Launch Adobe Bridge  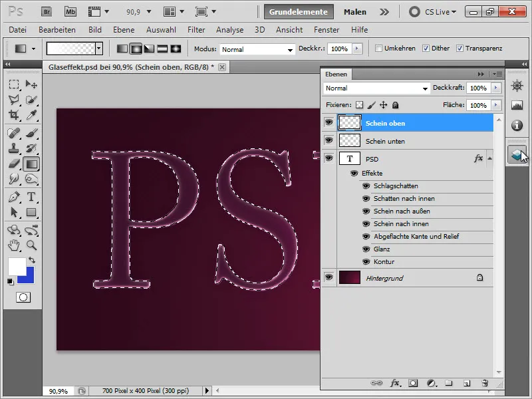tap(47, 12)
